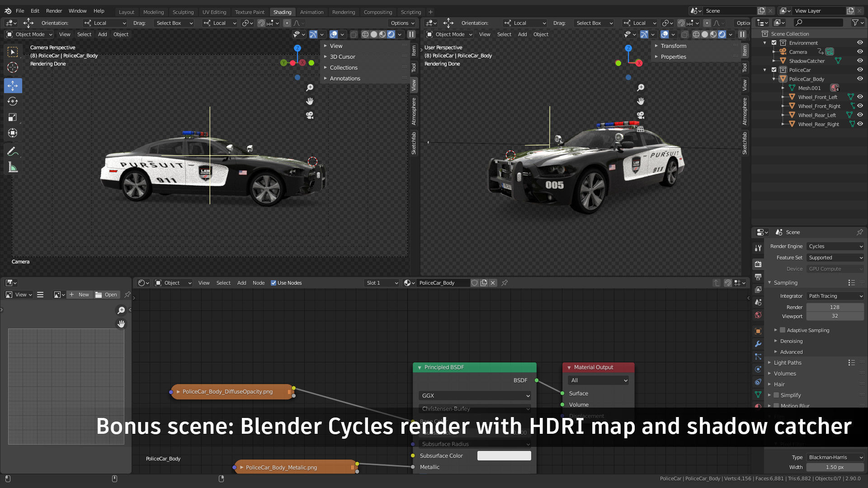Open the Render menu in top bar
The image size is (868, 488).
54,11
